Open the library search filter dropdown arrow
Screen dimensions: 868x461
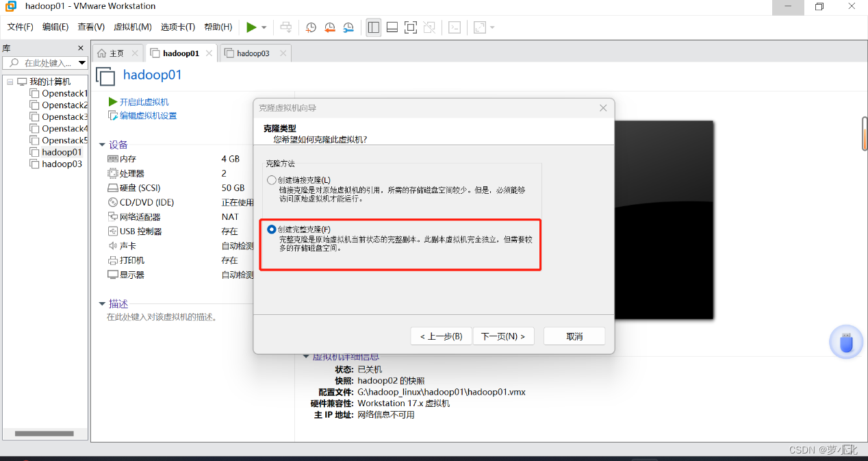coord(82,63)
